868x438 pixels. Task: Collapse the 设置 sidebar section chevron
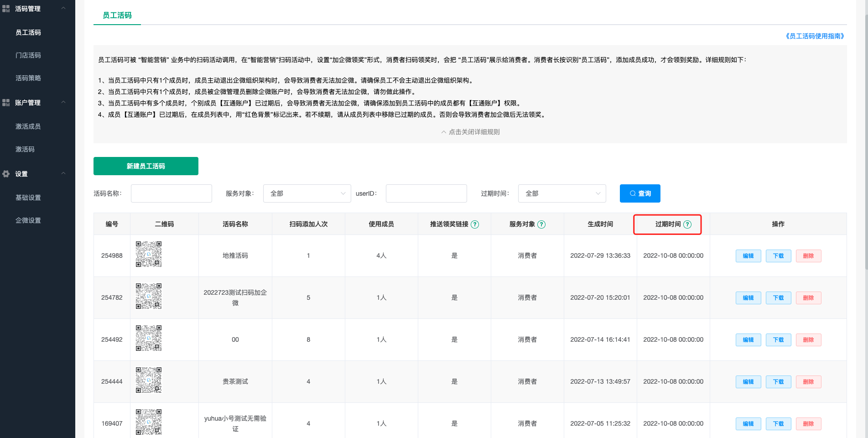coord(63,173)
